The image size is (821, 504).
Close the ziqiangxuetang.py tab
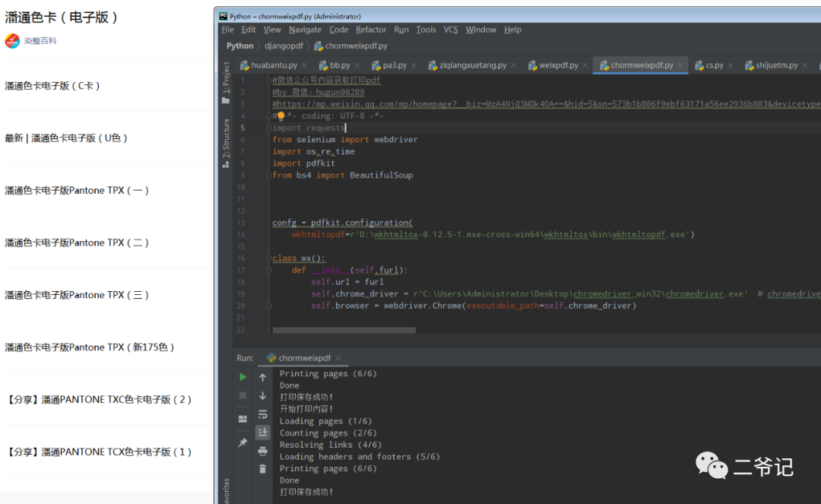pyautogui.click(x=514, y=65)
